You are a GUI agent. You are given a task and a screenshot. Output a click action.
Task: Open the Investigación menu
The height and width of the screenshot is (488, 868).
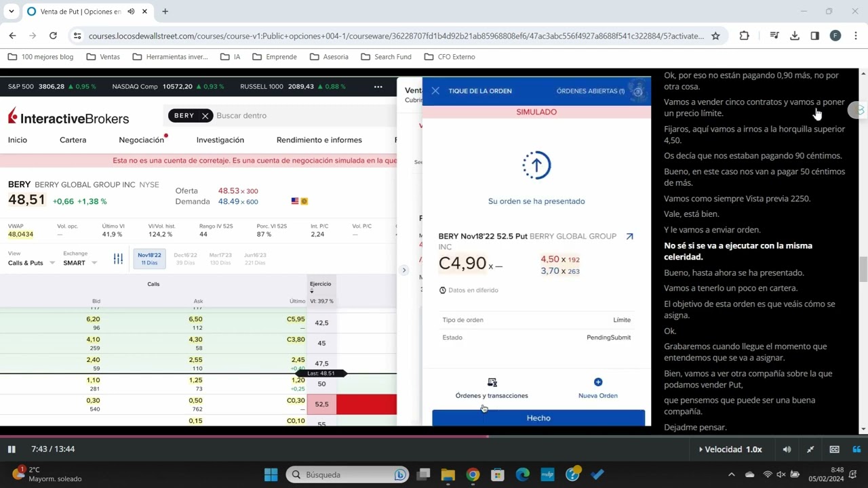tap(220, 140)
